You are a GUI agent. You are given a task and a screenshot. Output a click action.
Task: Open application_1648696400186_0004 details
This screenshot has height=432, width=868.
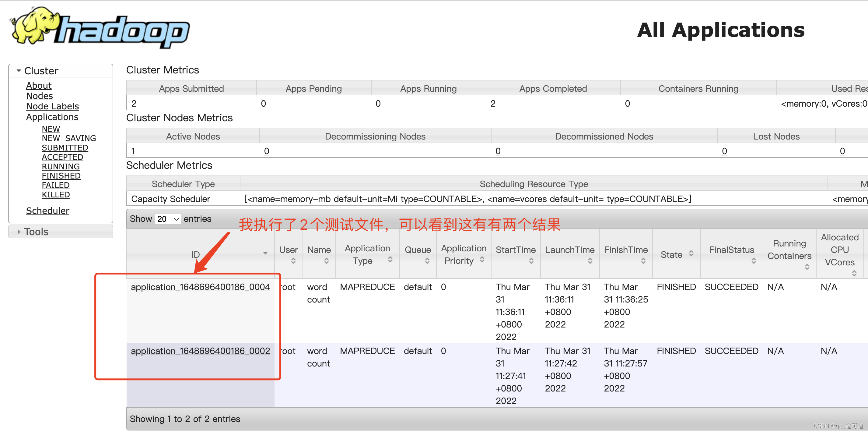(x=201, y=287)
